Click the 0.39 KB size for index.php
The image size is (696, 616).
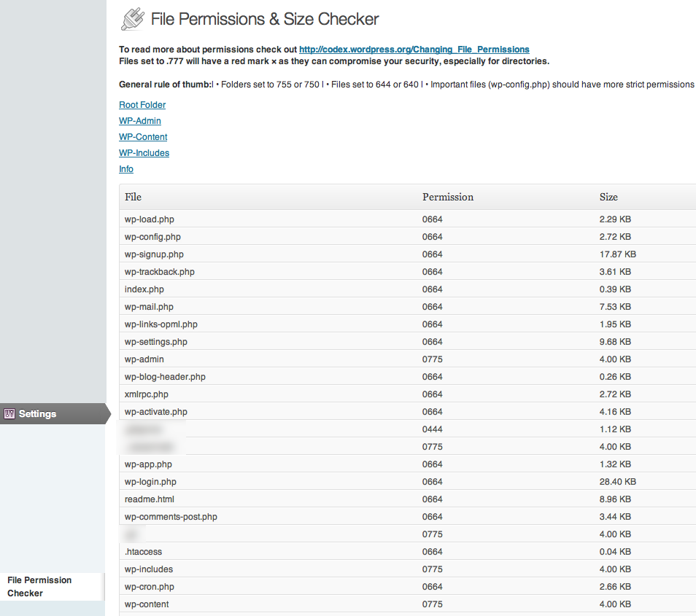615,289
